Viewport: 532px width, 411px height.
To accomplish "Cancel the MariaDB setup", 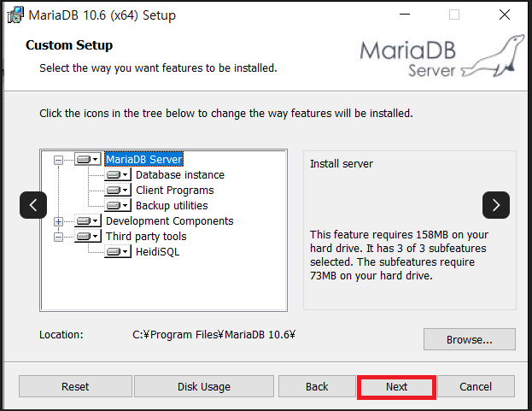I will tap(476, 386).
